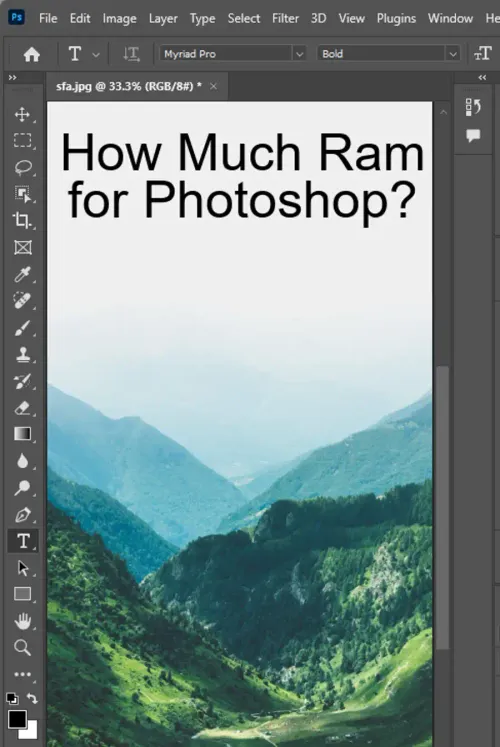The image size is (500, 747).
Task: Open the View menu
Action: point(351,18)
